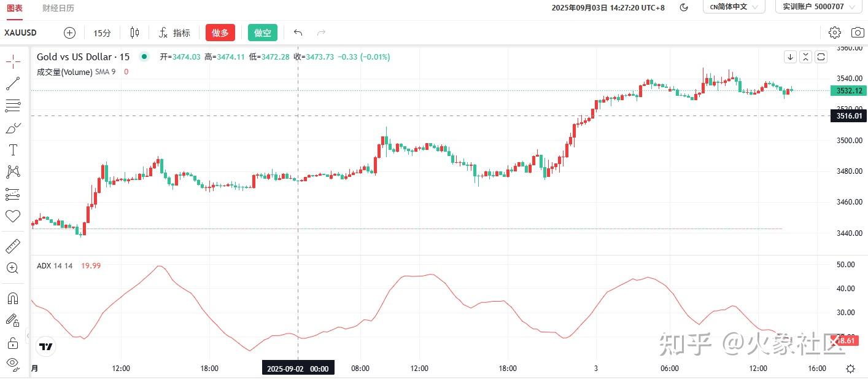Screen dimensions: 868x379
Task: Click the green 做空 sell button
Action: pyautogui.click(x=262, y=33)
